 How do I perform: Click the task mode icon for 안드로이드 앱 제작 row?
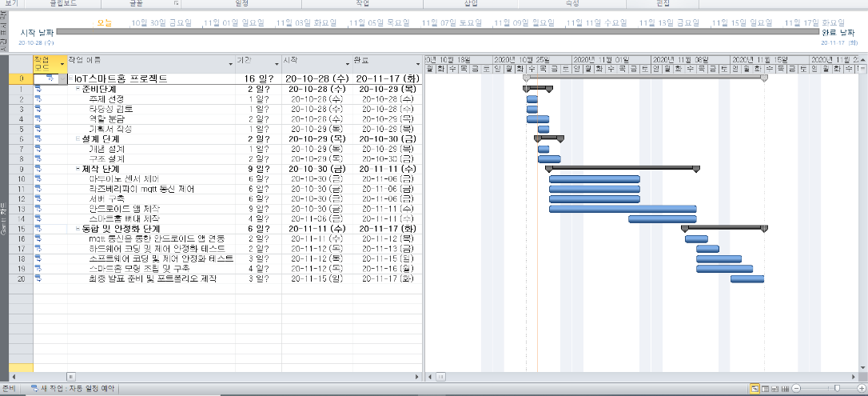(x=38, y=208)
